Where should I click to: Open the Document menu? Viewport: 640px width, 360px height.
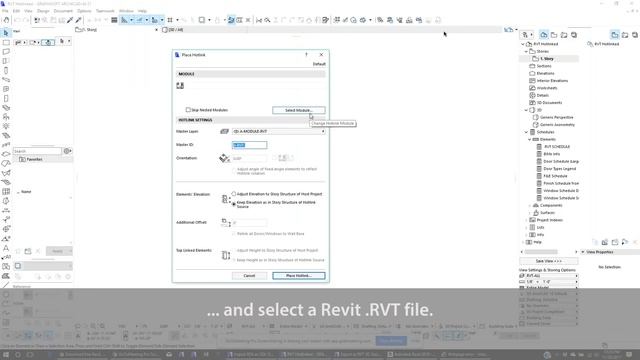63,11
